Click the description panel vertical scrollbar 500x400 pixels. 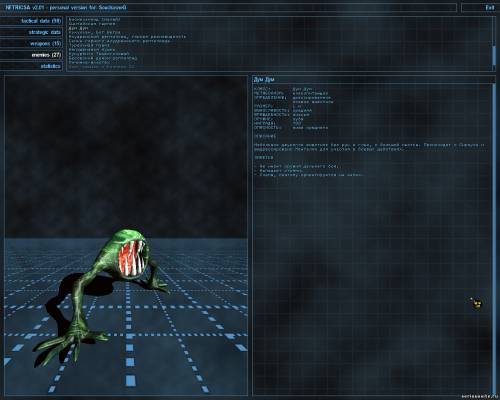(x=494, y=238)
